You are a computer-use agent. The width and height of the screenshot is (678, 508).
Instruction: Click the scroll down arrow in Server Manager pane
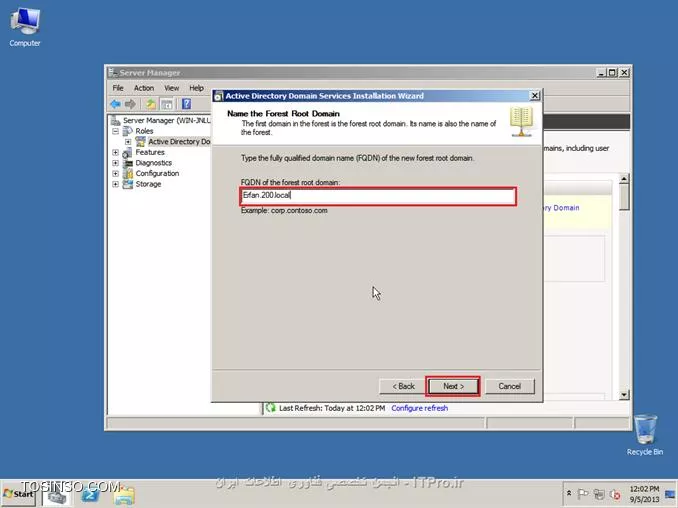click(x=624, y=394)
